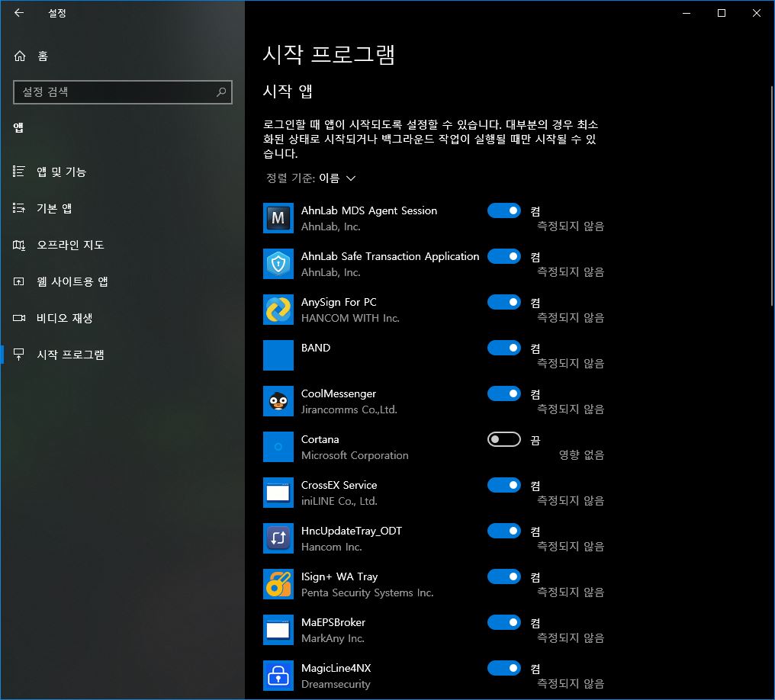Select 웹 사이트용 앱 page

(x=123, y=281)
